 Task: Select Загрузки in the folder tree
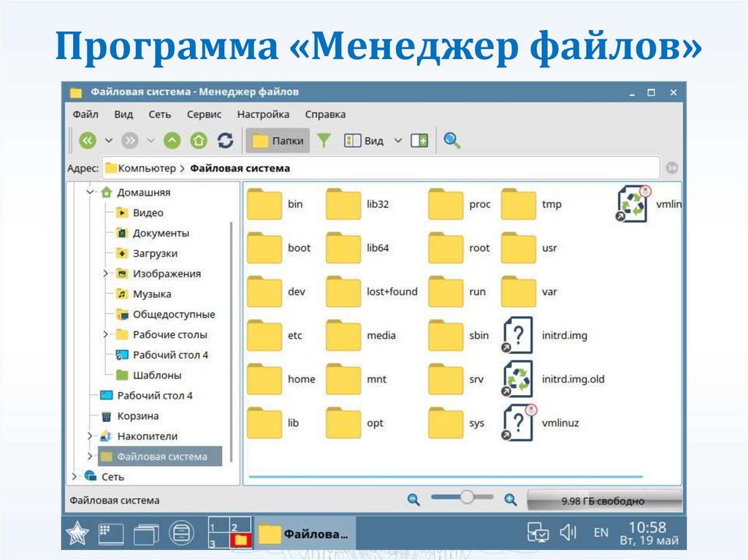(x=155, y=254)
